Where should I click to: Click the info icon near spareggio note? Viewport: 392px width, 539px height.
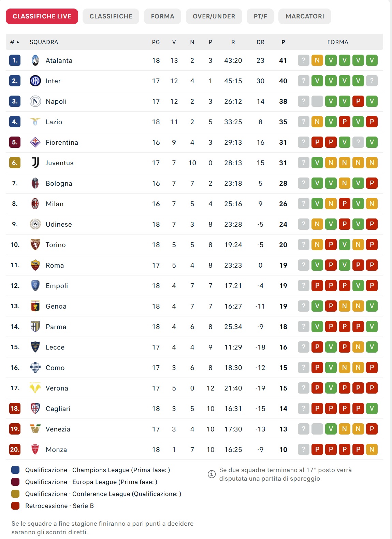(212, 474)
